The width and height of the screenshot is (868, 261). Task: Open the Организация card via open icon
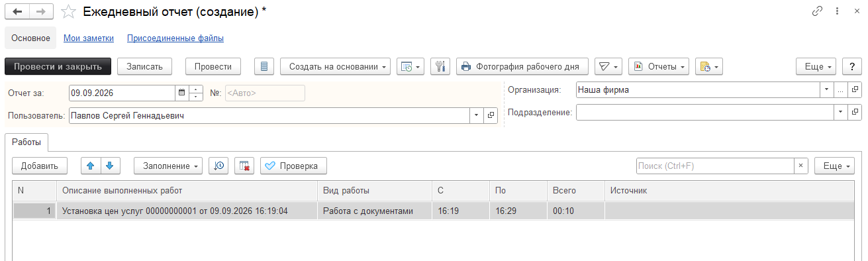855,89
